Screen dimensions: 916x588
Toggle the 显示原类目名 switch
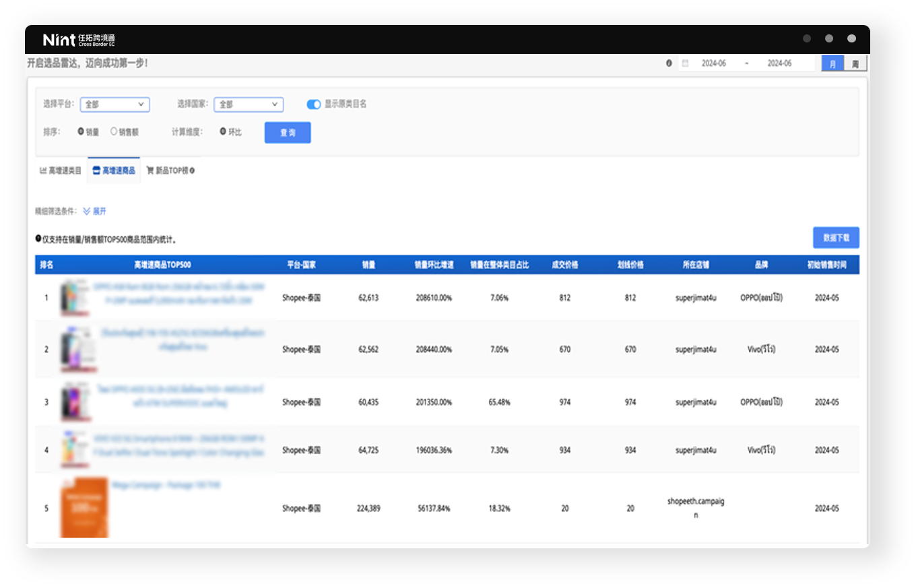(x=313, y=104)
